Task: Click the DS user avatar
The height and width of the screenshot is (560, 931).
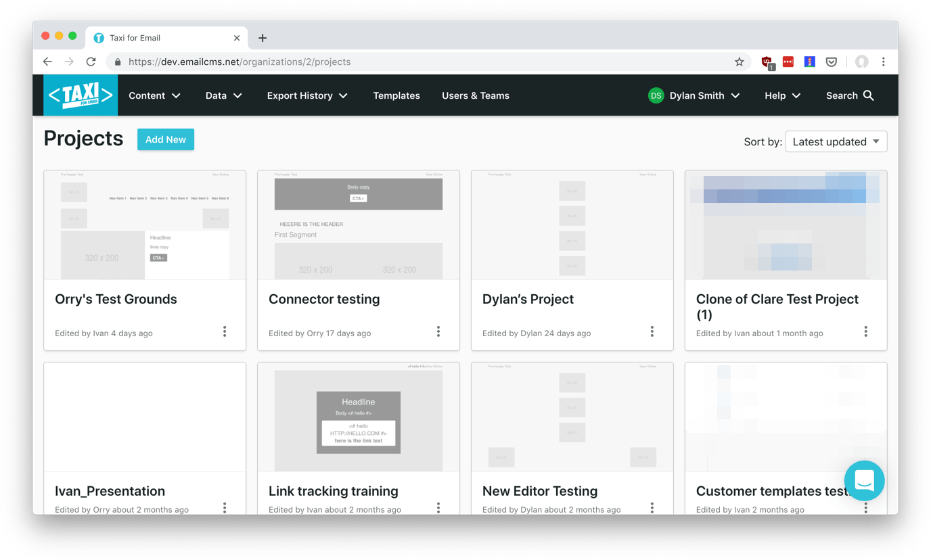Action: (x=656, y=95)
